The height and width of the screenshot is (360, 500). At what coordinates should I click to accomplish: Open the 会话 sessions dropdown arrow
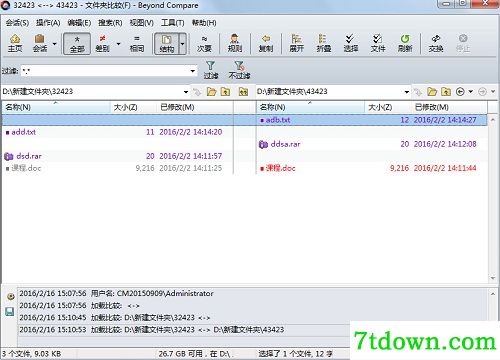54,44
